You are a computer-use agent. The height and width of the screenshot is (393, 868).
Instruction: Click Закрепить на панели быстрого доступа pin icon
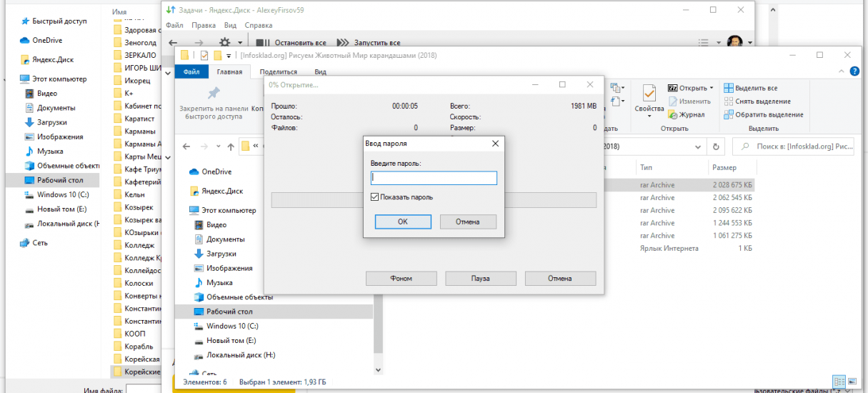tap(213, 94)
